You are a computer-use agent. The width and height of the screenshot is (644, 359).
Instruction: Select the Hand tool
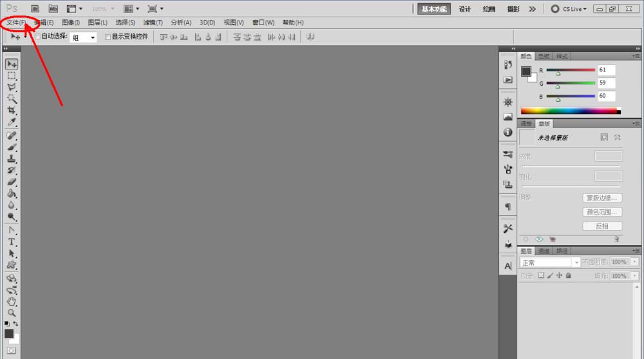click(12, 302)
